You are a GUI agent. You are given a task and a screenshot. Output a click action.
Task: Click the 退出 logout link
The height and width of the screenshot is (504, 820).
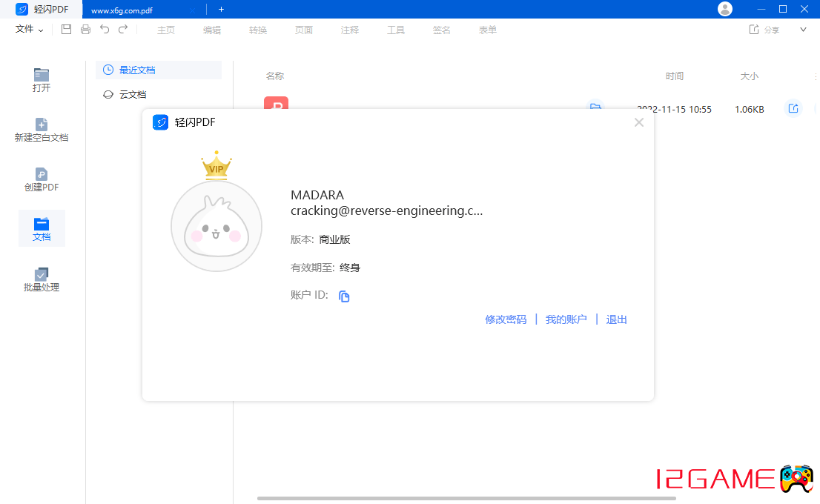point(616,319)
